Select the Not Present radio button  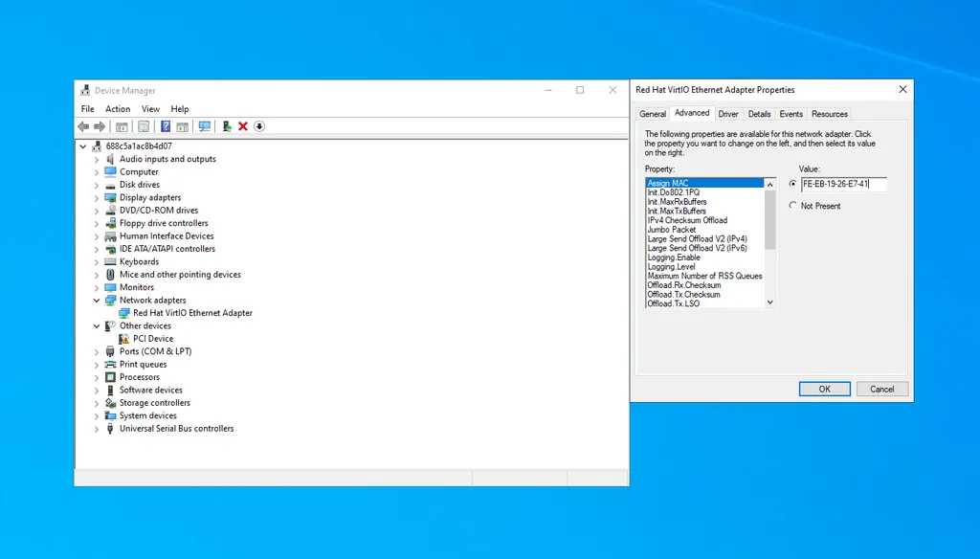(x=793, y=205)
